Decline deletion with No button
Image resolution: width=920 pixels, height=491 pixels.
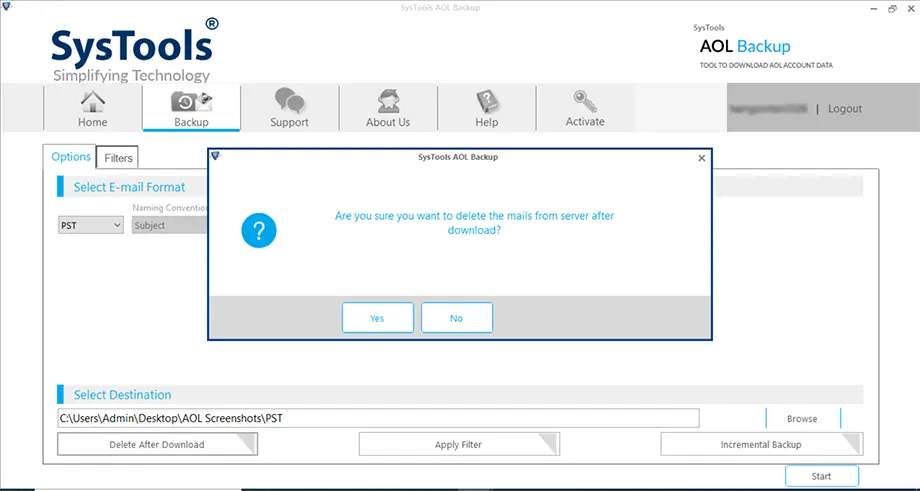tap(457, 318)
